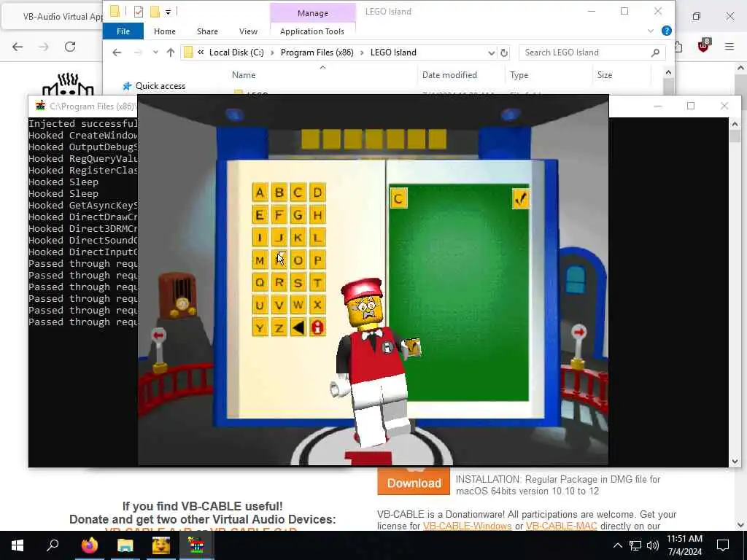This screenshot has height=560, width=747.
Task: Choose letter I tile
Action: click(x=260, y=238)
